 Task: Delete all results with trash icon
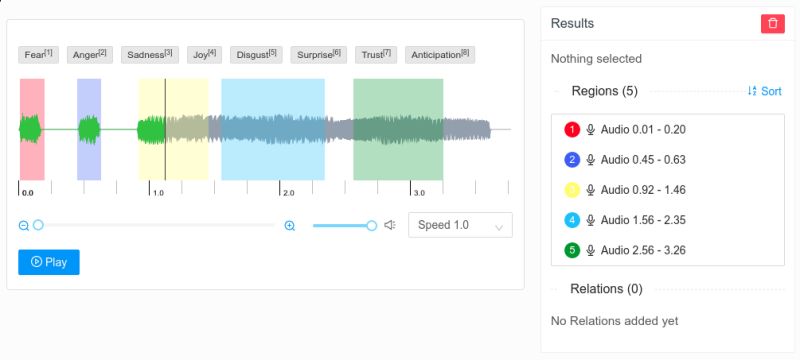[x=772, y=23]
